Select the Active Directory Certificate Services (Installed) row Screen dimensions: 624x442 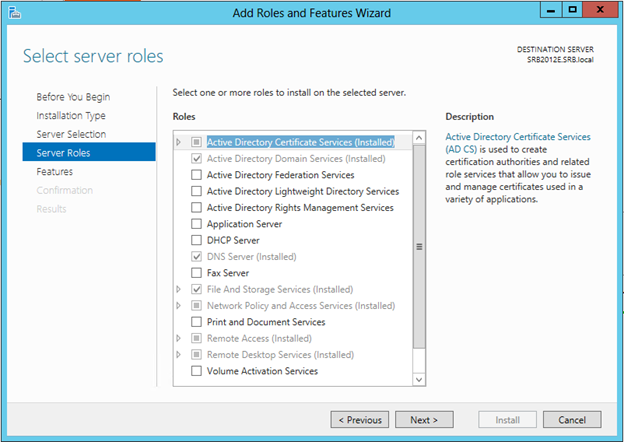300,142
